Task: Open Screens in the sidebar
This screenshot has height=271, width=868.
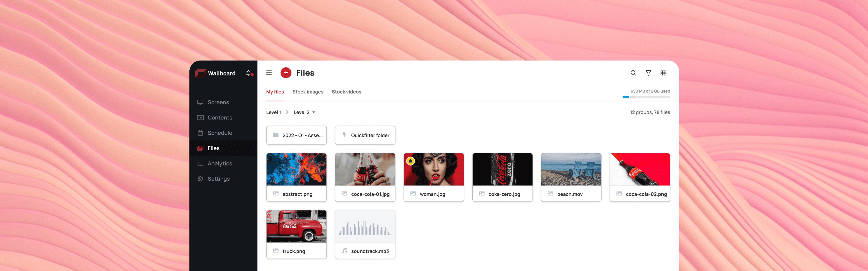Action: pyautogui.click(x=218, y=102)
